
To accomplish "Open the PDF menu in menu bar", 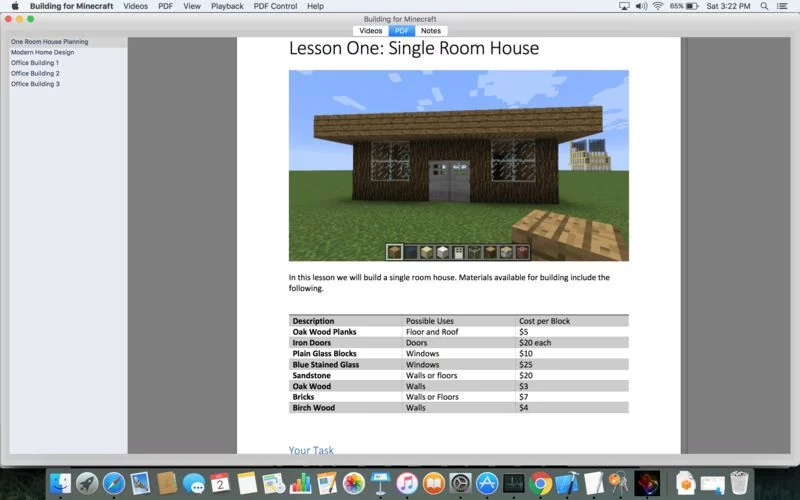I will 165,6.
